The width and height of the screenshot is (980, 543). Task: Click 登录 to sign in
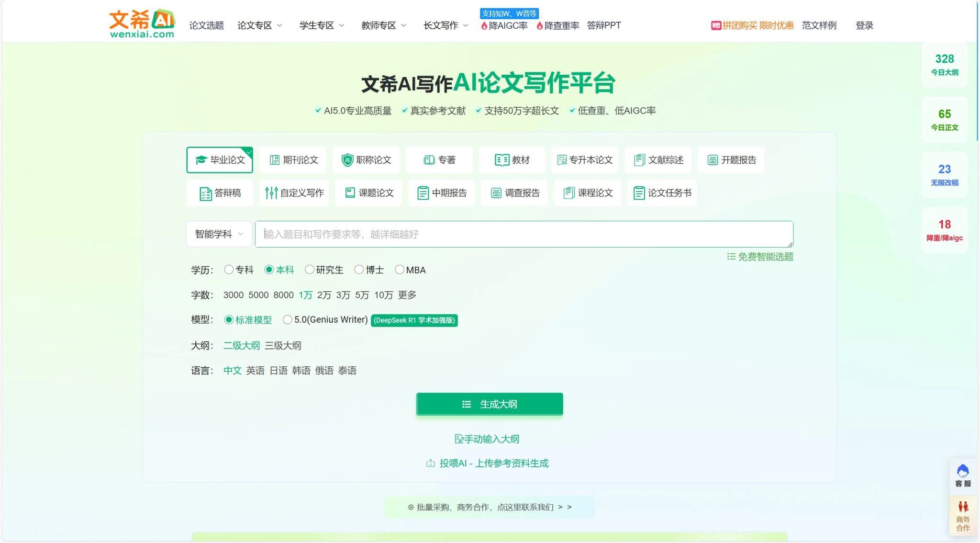coord(864,25)
